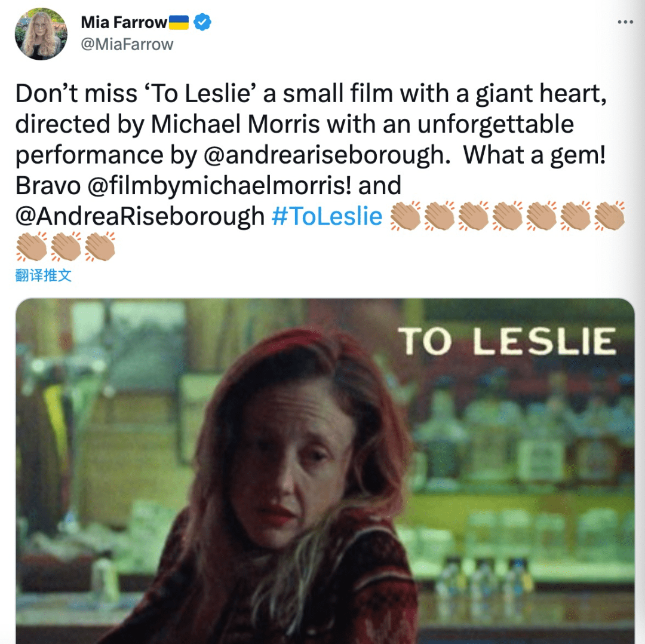Click the capitalized @AndreaRiseborough mention

[x=140, y=216]
